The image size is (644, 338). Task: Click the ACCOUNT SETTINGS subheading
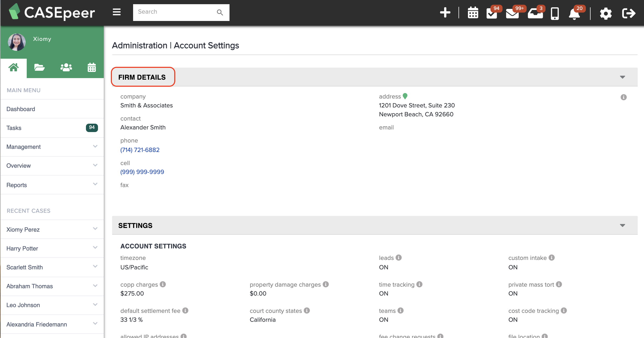153,246
